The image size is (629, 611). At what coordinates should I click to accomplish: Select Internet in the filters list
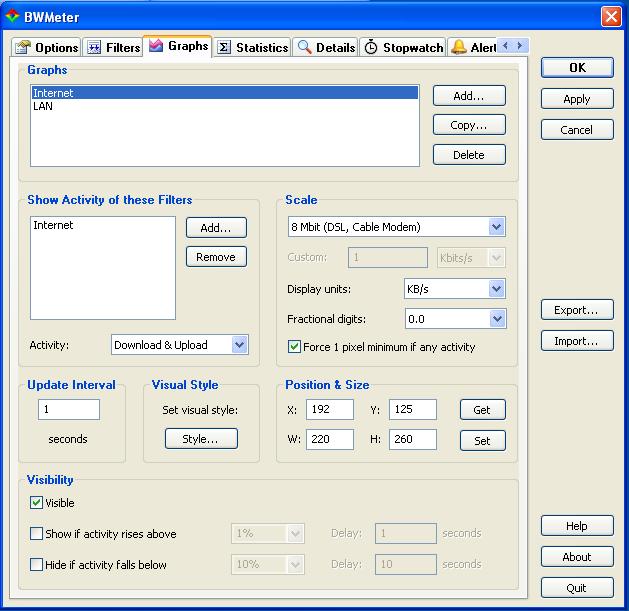[103, 225]
